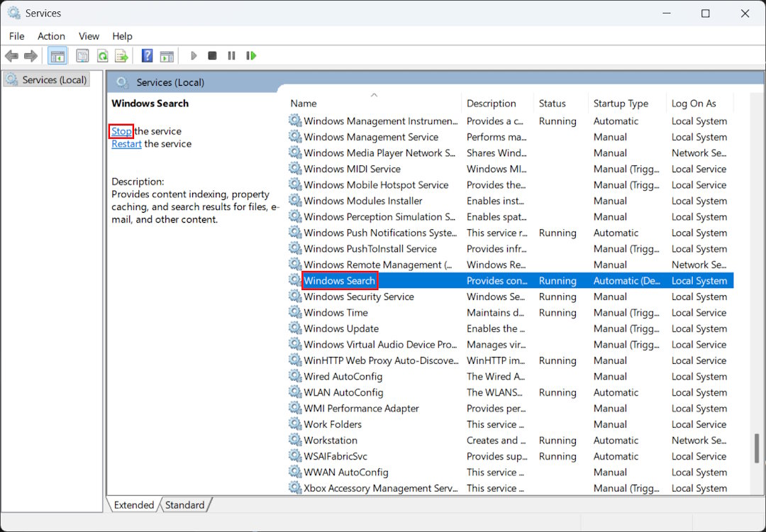Open the Action menu
This screenshot has width=766, height=532.
pos(51,36)
